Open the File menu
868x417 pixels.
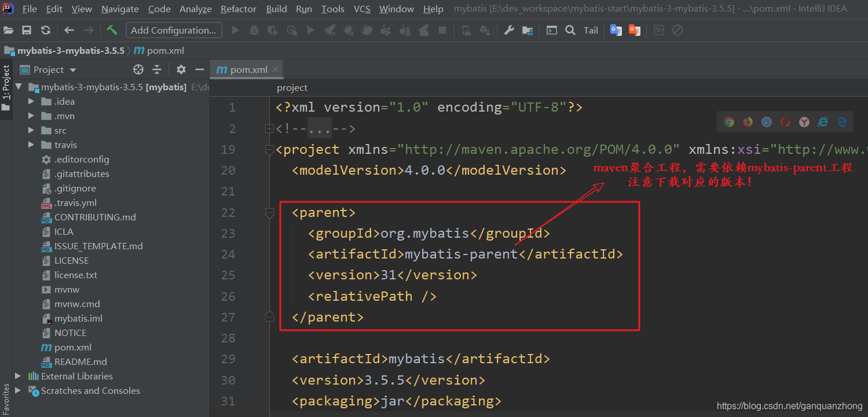coord(30,9)
